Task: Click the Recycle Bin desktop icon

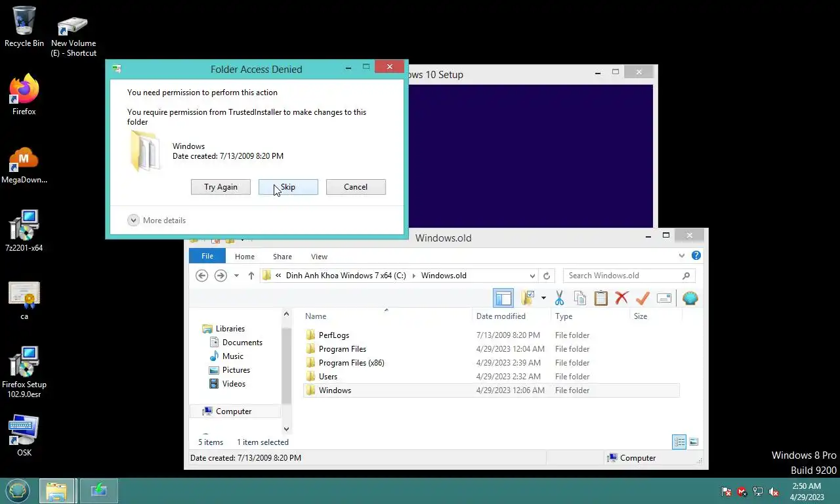Action: pos(24,27)
